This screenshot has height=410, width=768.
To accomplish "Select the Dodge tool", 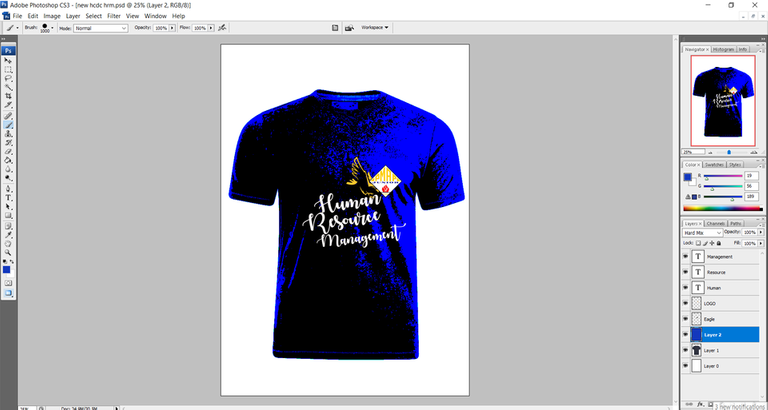I will click(8, 178).
